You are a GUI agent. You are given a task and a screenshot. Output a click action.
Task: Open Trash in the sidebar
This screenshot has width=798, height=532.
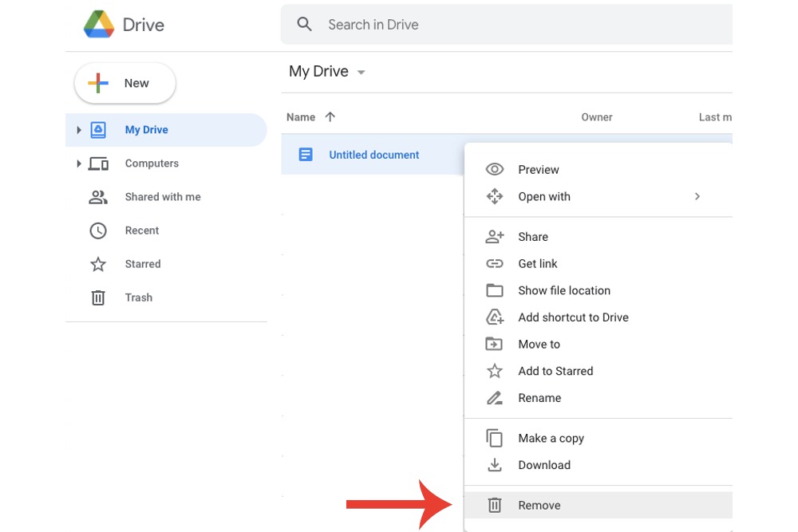138,298
